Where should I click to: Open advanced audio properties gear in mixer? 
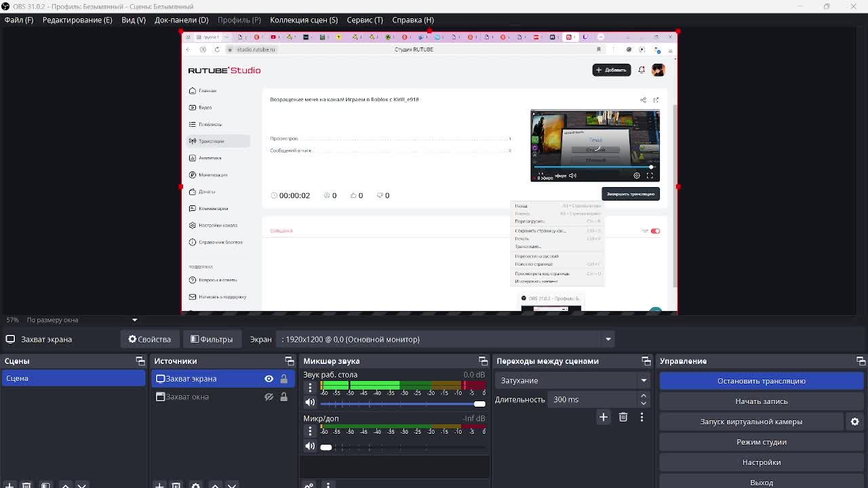click(x=309, y=485)
